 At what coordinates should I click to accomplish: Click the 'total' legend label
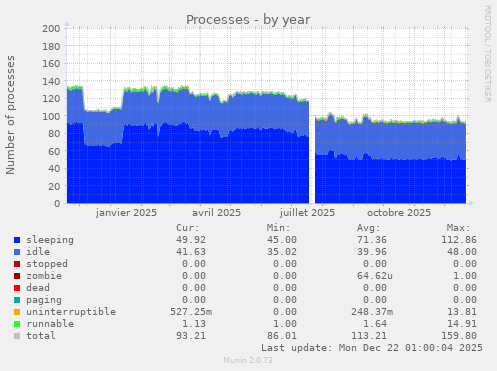pyautogui.click(x=41, y=336)
